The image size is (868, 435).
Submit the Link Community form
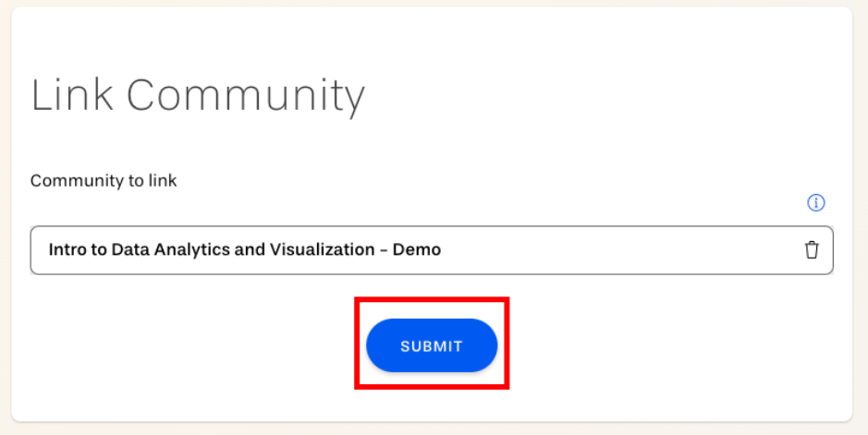point(432,345)
